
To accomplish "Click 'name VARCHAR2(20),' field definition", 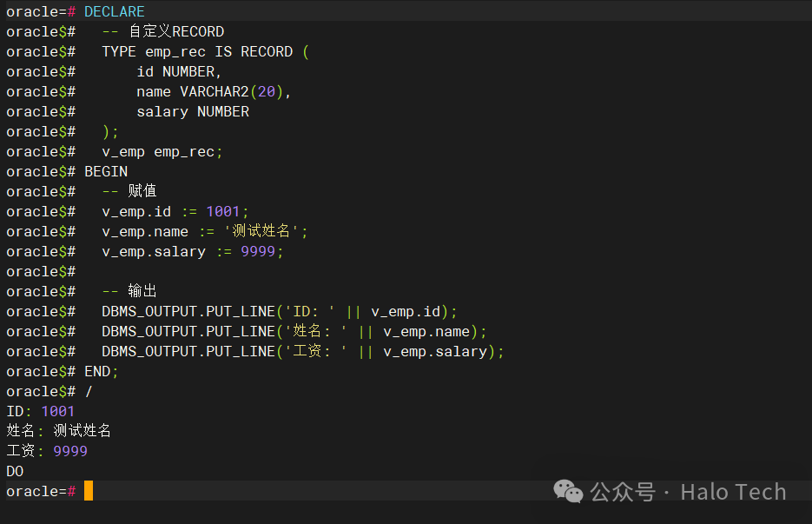I will (214, 92).
